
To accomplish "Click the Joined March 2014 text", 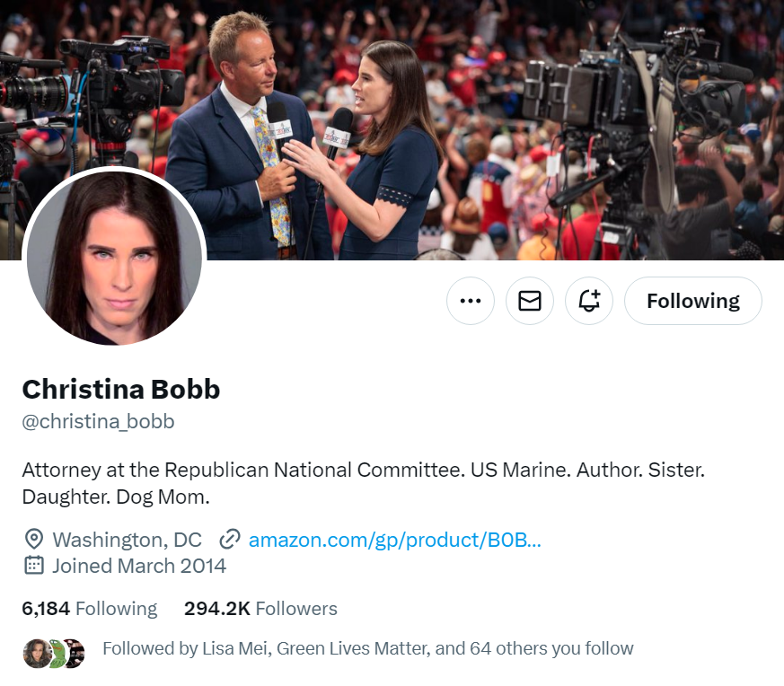I will click(139, 566).
